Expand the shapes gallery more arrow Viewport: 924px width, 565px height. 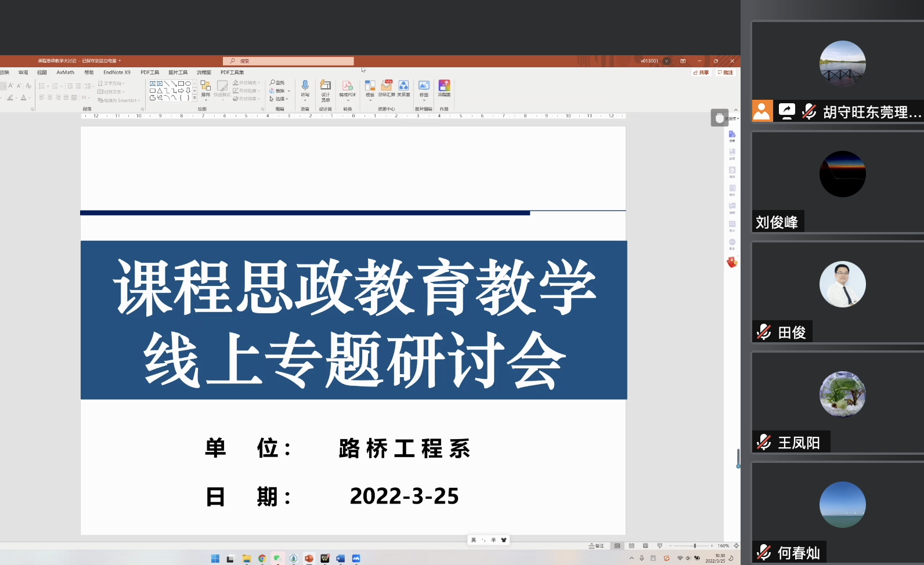point(194,99)
